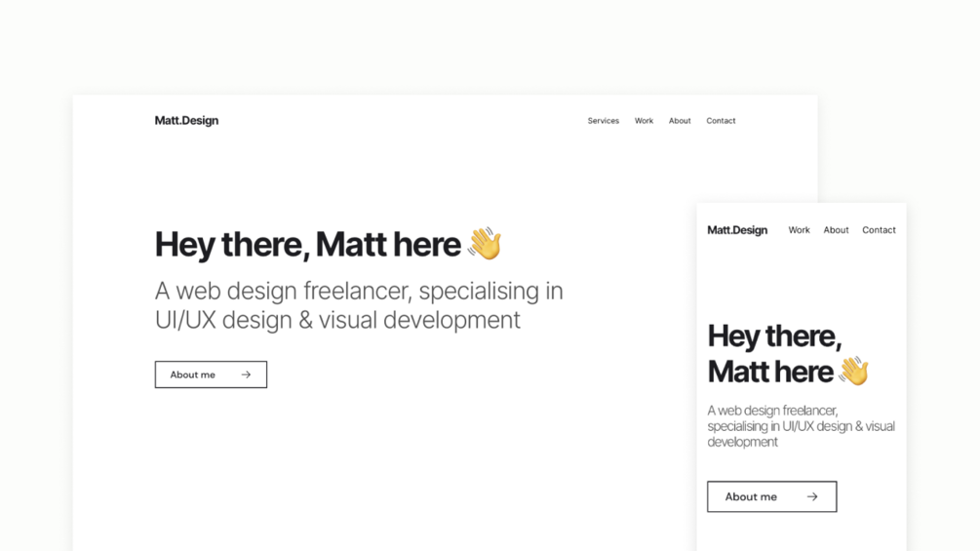Open Services in desktop navigation
Image resolution: width=980 pixels, height=551 pixels.
604,121
